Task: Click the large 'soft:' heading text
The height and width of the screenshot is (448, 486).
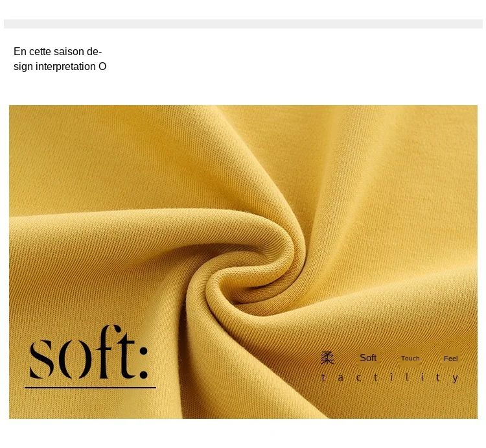Action: coord(88,353)
